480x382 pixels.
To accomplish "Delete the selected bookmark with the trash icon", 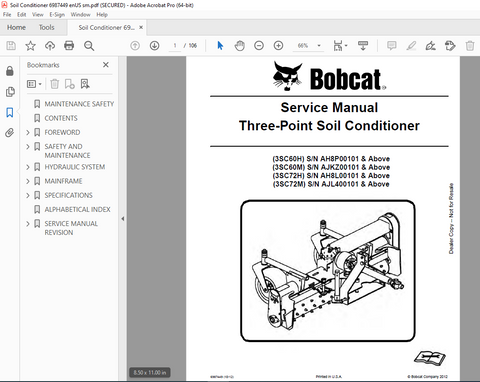I will [x=55, y=84].
